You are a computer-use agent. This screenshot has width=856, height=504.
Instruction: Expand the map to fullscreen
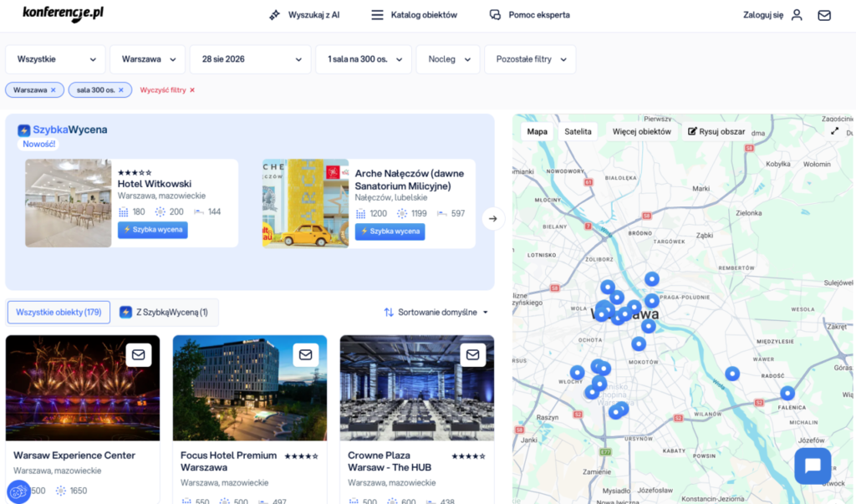835,131
